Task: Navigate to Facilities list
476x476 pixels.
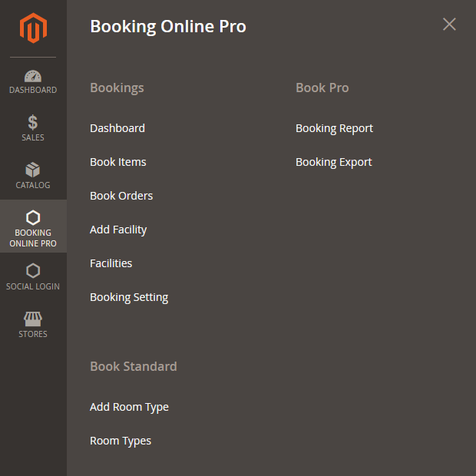Action: click(x=111, y=263)
